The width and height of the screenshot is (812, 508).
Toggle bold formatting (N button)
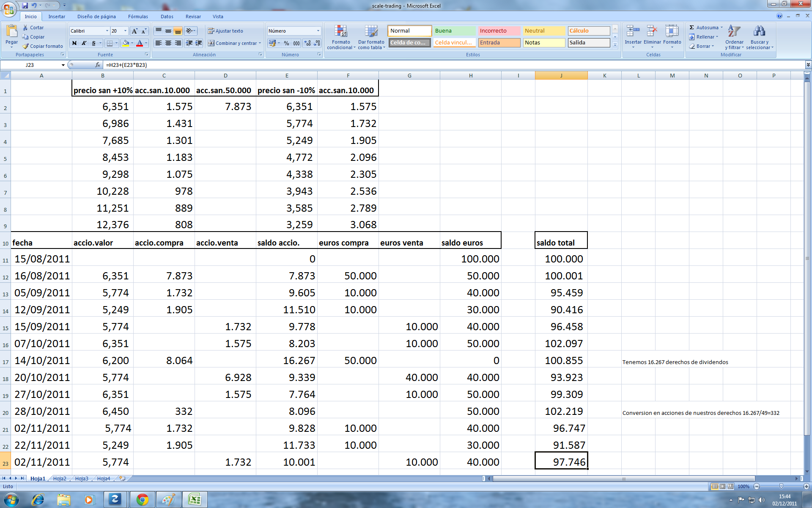pyautogui.click(x=74, y=43)
